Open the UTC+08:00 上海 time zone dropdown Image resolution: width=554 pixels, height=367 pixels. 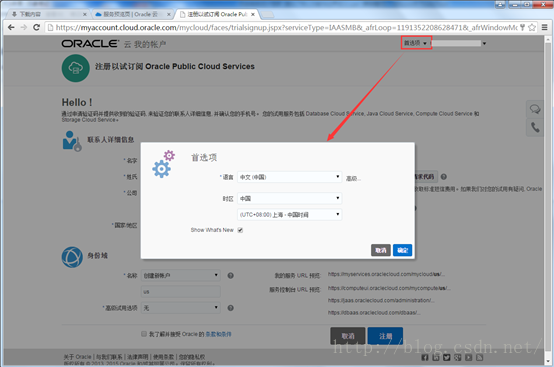[289, 214]
